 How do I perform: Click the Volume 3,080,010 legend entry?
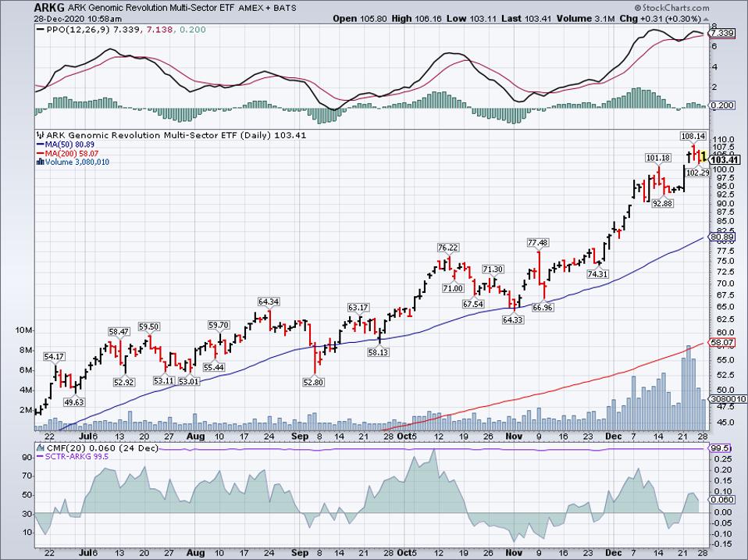[x=73, y=162]
